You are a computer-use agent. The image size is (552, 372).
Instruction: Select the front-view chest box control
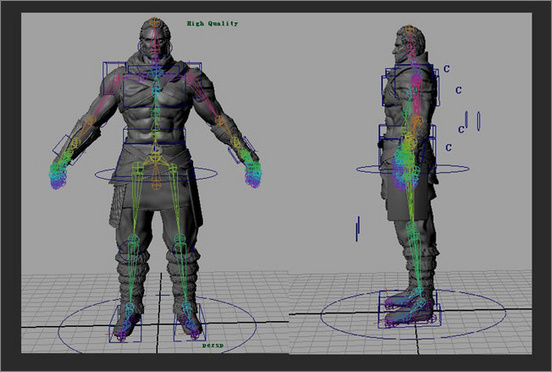click(155, 90)
